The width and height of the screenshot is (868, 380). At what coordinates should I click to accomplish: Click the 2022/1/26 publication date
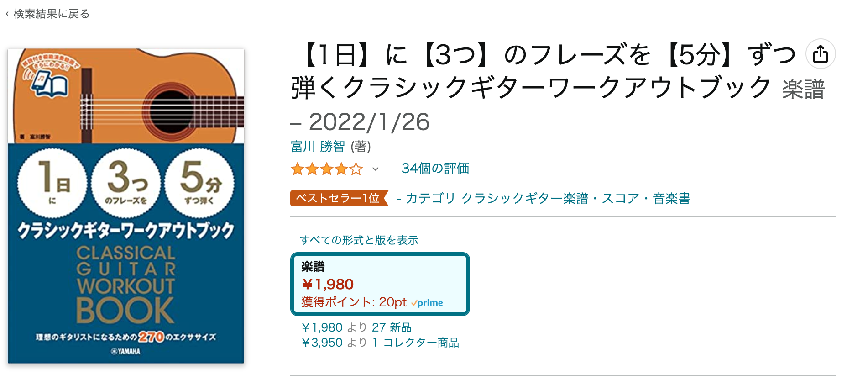(x=369, y=122)
